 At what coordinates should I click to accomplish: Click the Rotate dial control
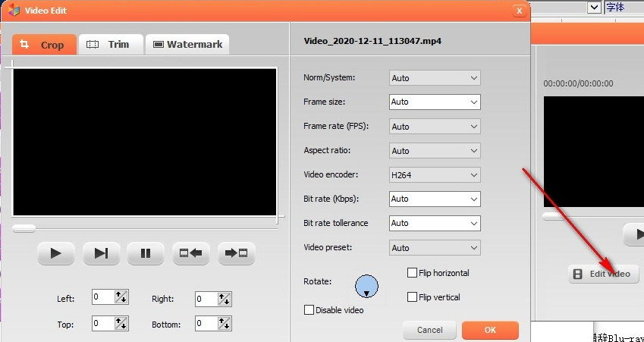366,286
